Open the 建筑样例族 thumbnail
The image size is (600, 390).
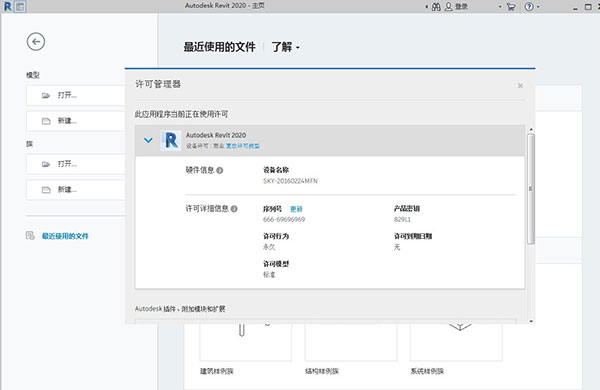(246, 342)
